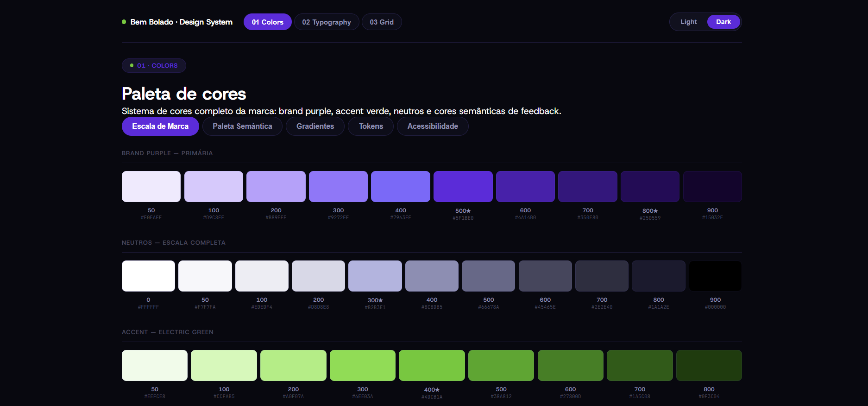Go to 03 Grid section
The width and height of the screenshot is (868, 406).
tap(382, 22)
